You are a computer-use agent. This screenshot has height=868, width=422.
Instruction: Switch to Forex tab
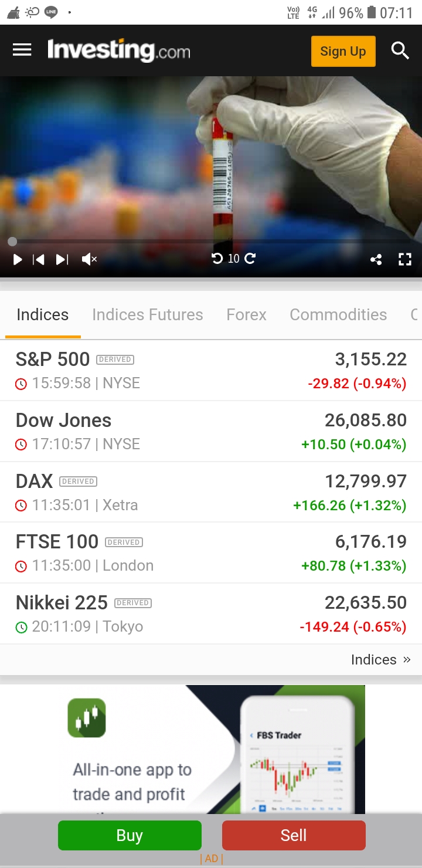click(246, 315)
